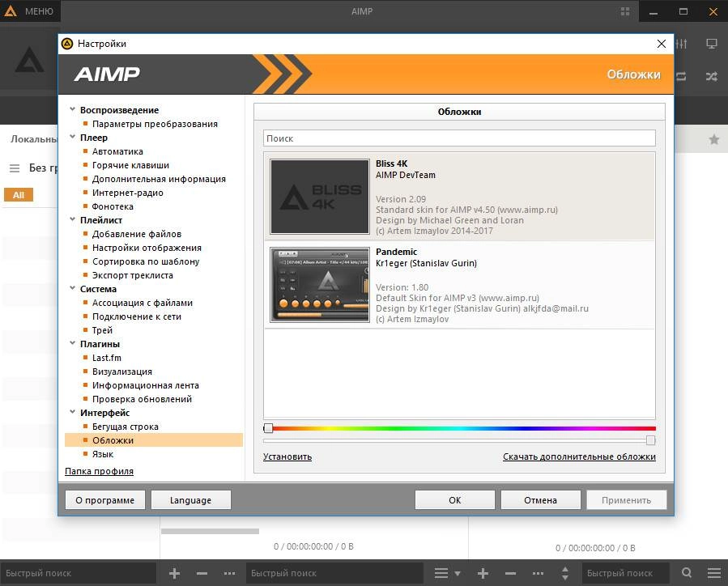
Task: Select Информационная лента item
Action: tap(145, 385)
